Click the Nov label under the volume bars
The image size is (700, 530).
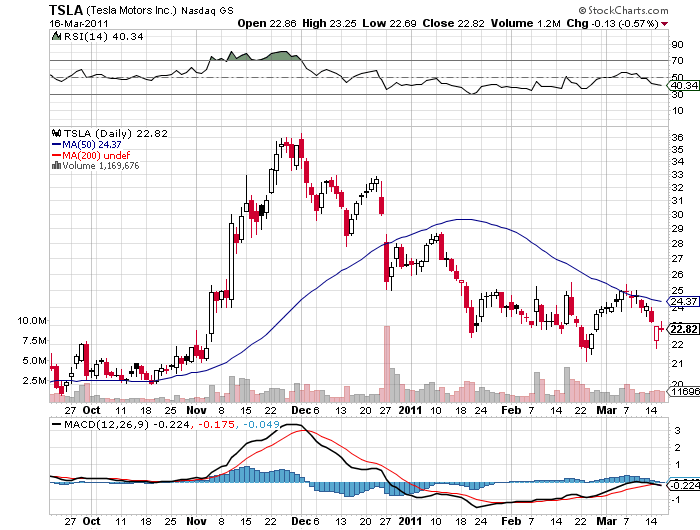tap(196, 410)
